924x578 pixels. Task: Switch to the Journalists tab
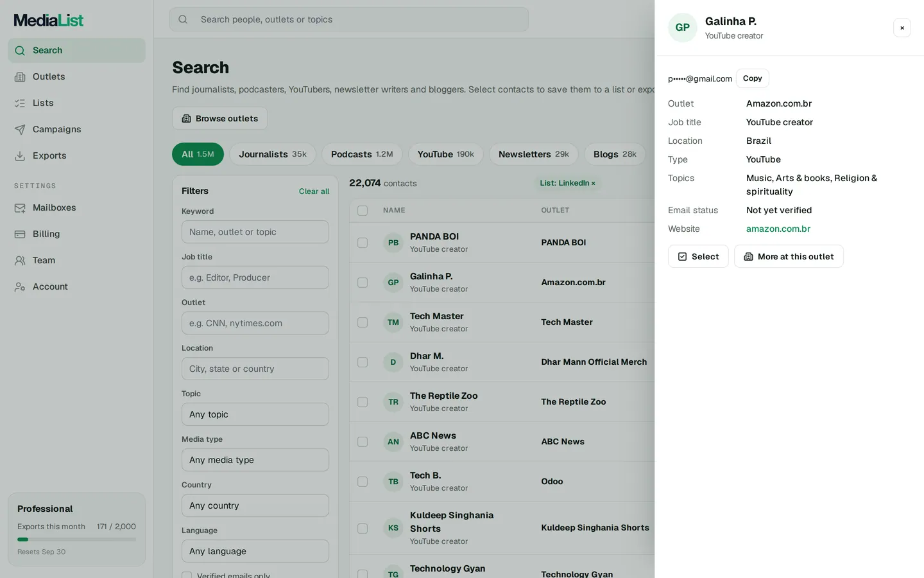pos(273,154)
